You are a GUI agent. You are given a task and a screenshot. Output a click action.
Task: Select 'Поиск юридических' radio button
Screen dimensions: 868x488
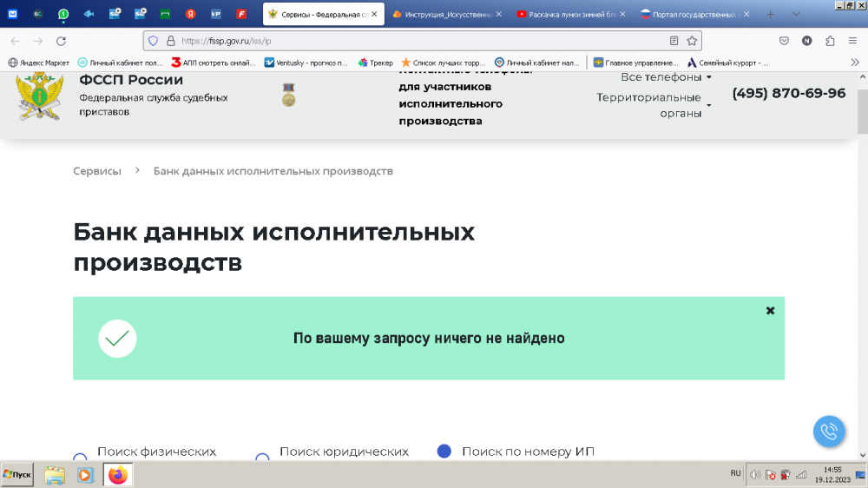pyautogui.click(x=262, y=458)
